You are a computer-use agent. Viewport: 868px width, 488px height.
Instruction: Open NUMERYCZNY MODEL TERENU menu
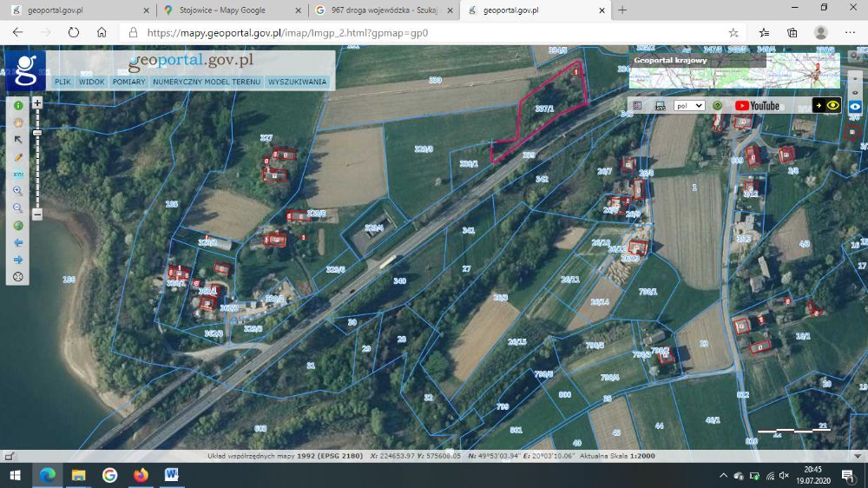[207, 82]
